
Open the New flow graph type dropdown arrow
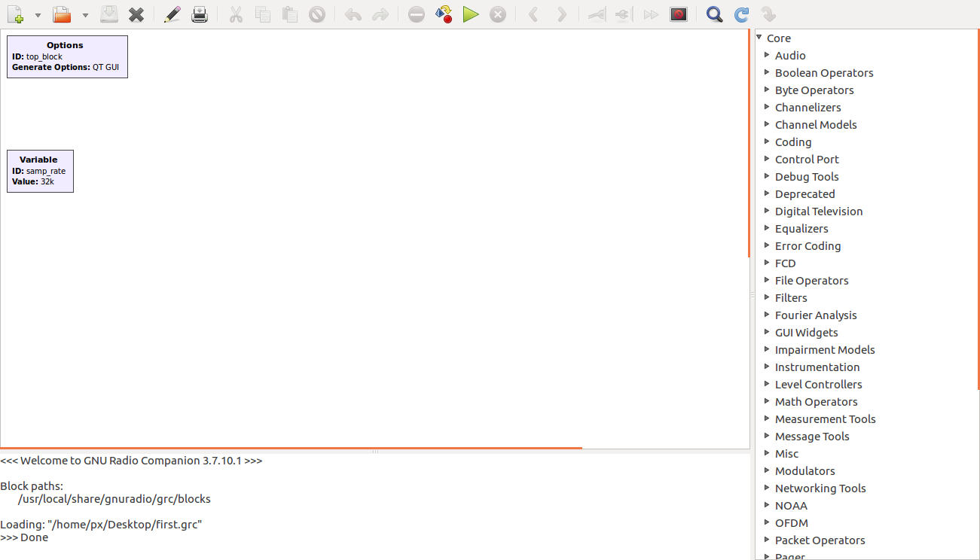(38, 15)
